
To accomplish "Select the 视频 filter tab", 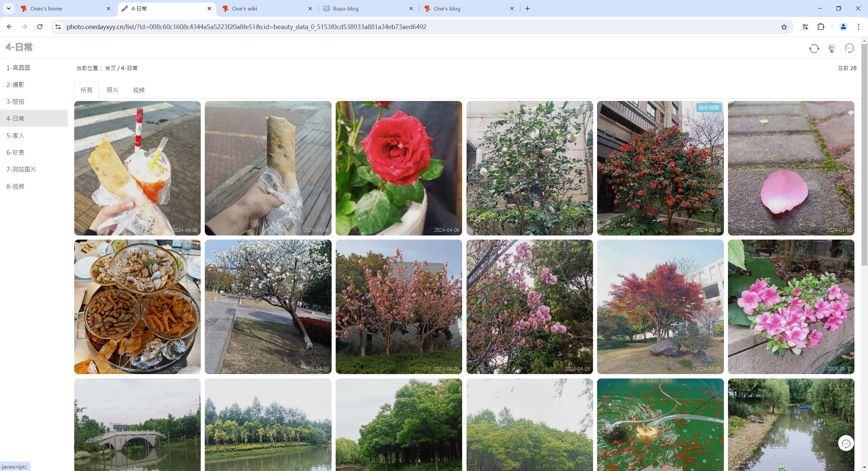I will click(x=139, y=90).
